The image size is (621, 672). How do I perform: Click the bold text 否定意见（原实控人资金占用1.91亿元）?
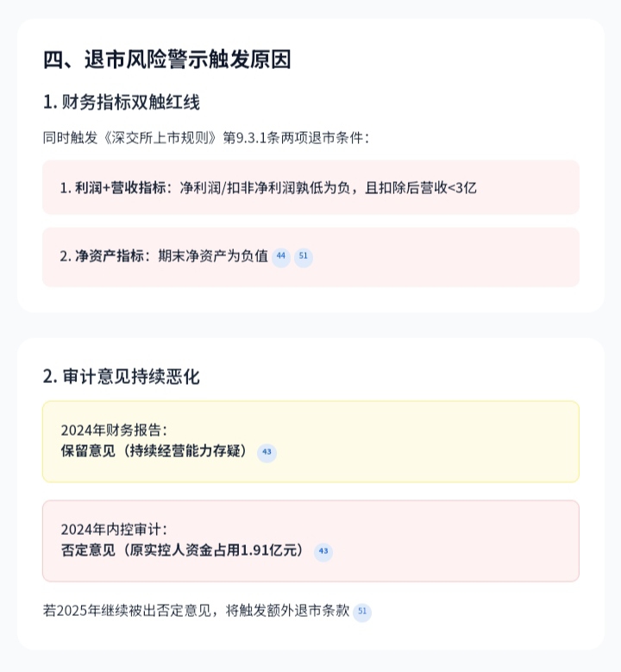(183, 550)
